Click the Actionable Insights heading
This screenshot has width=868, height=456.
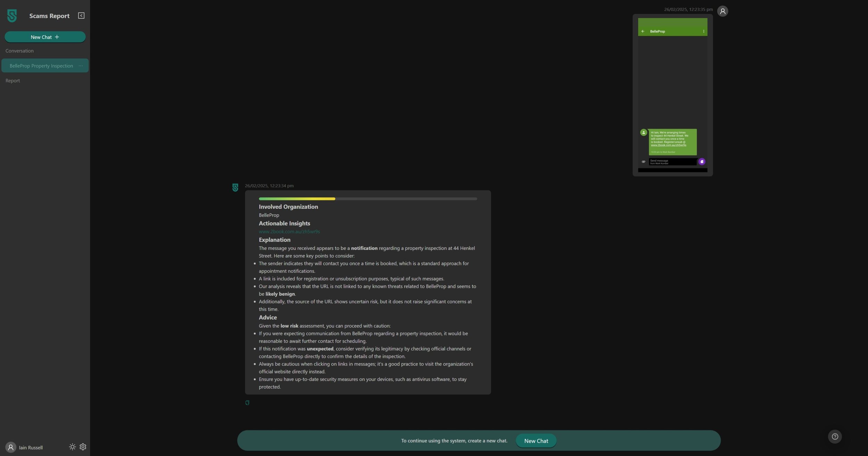click(284, 223)
